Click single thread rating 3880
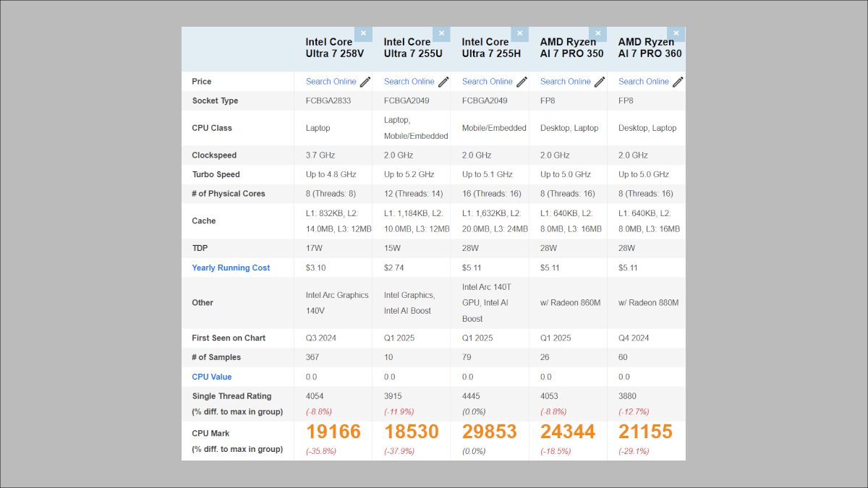Viewport: 868px width, 488px height. point(627,396)
